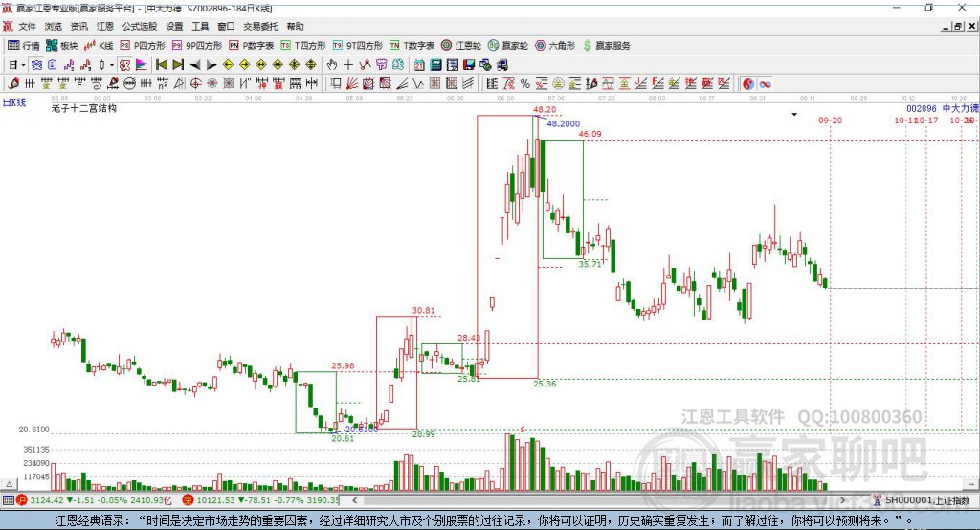This screenshot has width=980, height=530.
Task: Click stock code 002896 label
Action: pyautogui.click(x=922, y=108)
